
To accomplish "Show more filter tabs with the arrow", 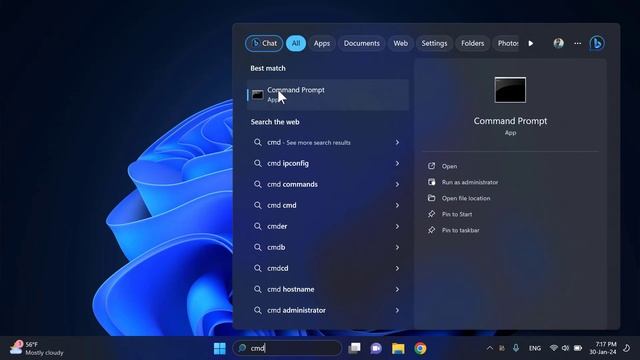I will [x=531, y=43].
